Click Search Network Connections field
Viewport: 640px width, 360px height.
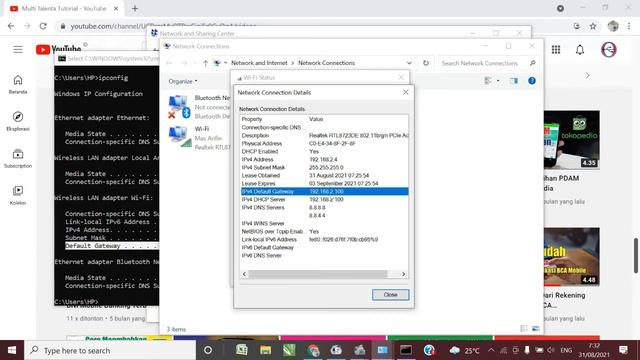pyautogui.click(x=488, y=63)
